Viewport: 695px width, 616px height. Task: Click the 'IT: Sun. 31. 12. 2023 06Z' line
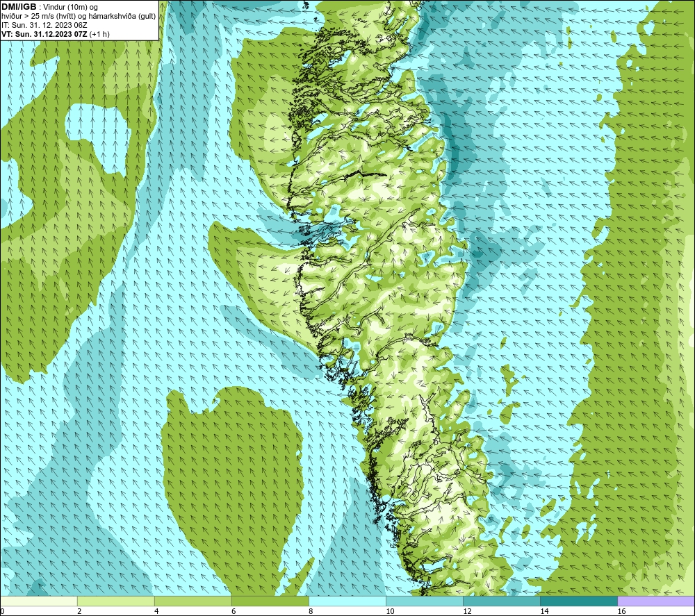tap(44, 25)
